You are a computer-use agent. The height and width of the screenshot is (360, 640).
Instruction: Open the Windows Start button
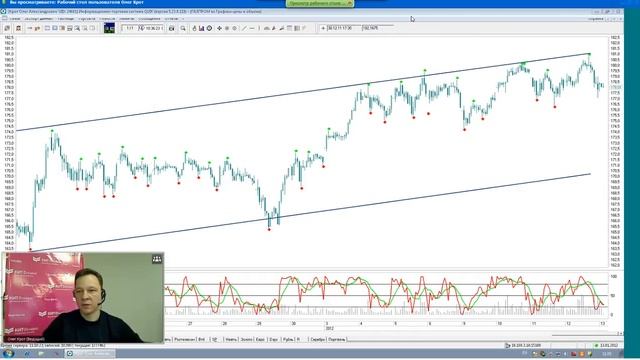tap(8, 353)
